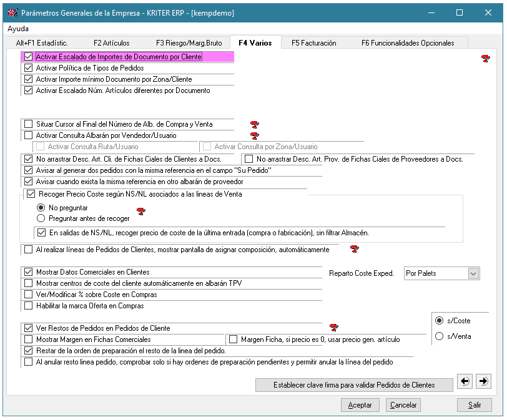The height and width of the screenshot is (420, 507).
Task: Disable Activar Política de Tipos de Pedidos
Action: pos(28,68)
